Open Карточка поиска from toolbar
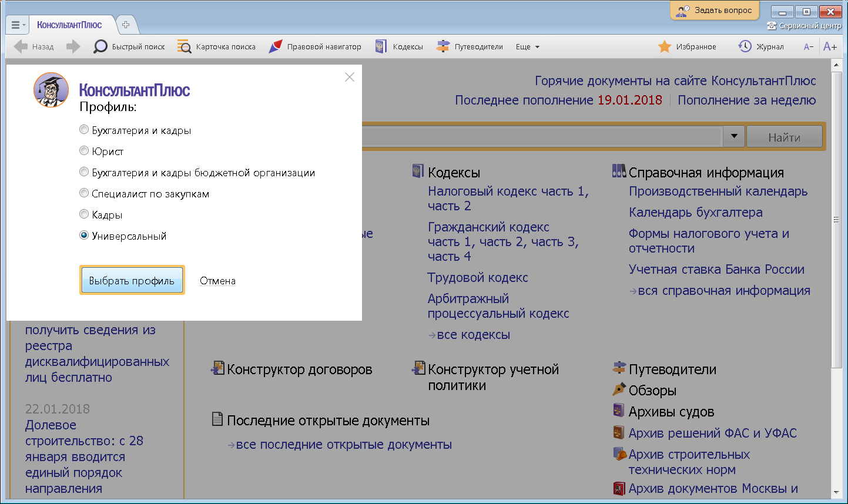 pyautogui.click(x=216, y=46)
